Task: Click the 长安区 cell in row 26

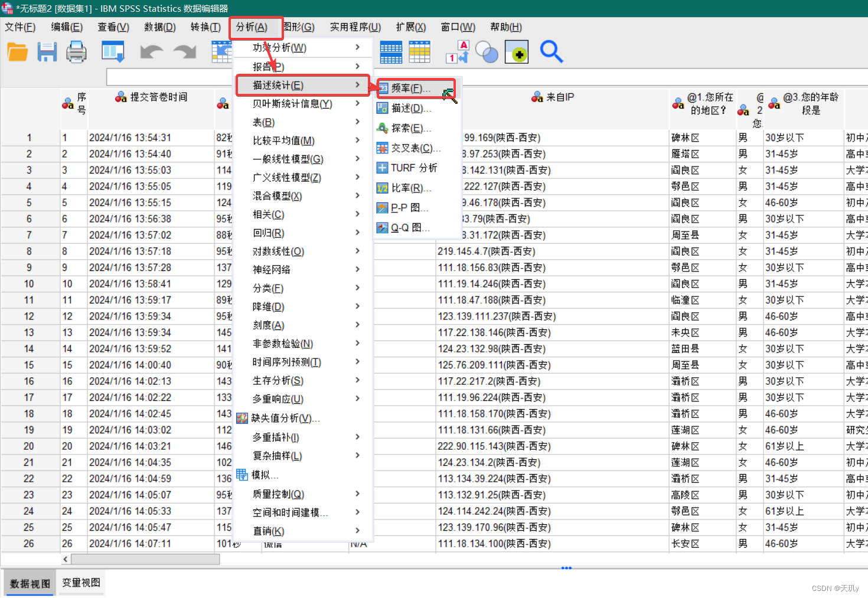Action: point(703,544)
